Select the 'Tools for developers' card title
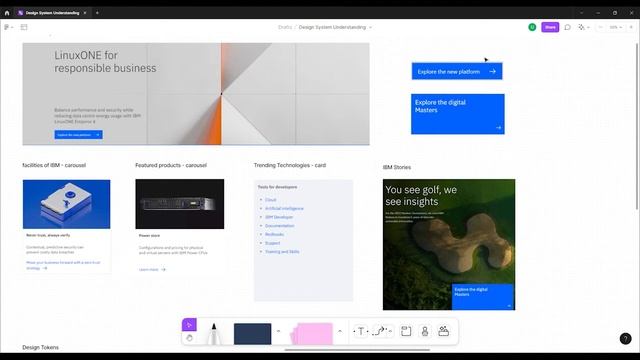The height and width of the screenshot is (360, 640). pyautogui.click(x=278, y=187)
